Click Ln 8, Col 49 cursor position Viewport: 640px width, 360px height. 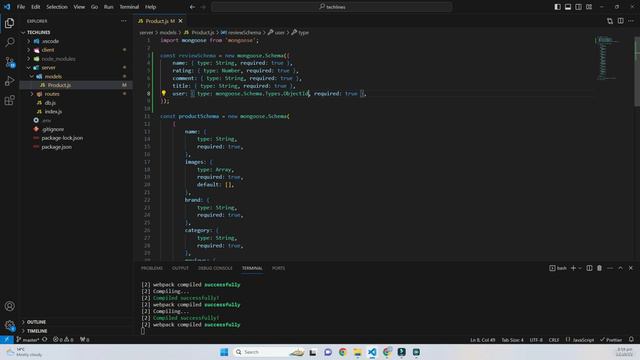(x=482, y=340)
